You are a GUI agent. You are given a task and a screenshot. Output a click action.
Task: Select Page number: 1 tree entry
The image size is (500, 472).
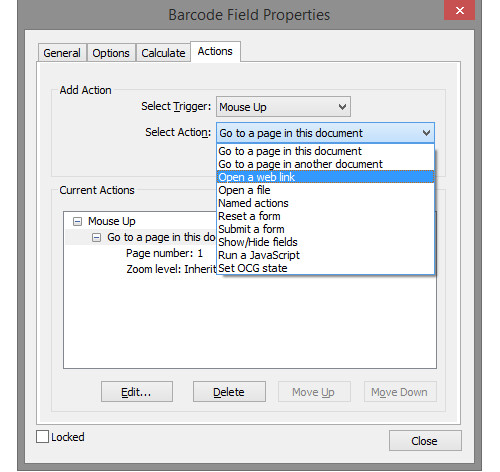(x=164, y=253)
